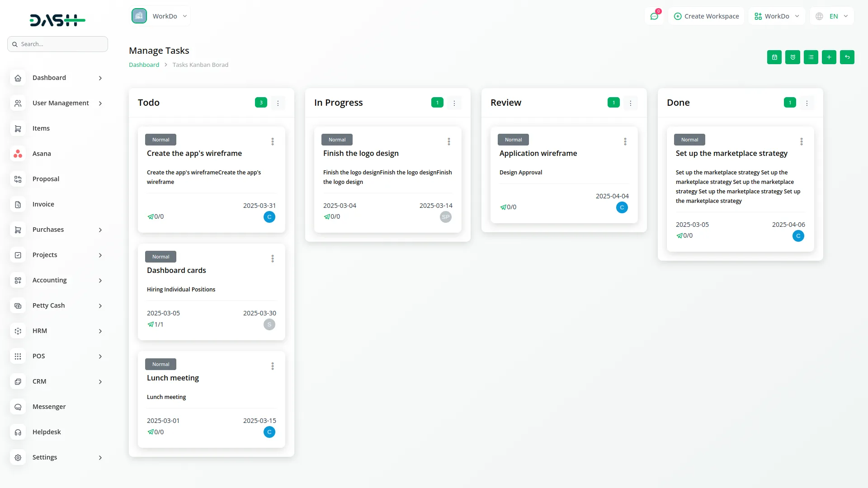Click the Dashboard breadcrumb link
868x488 pixels.
[x=143, y=65]
